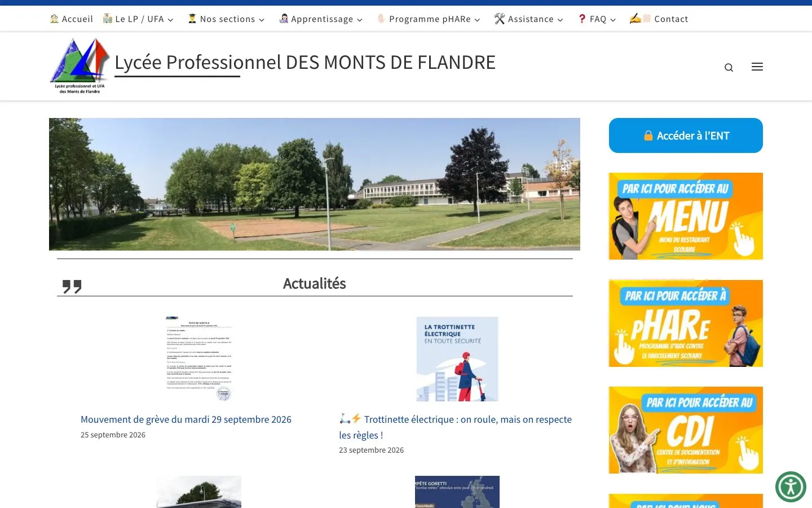
Task: Expand the FAQ dropdown chevron
Action: pyautogui.click(x=613, y=20)
